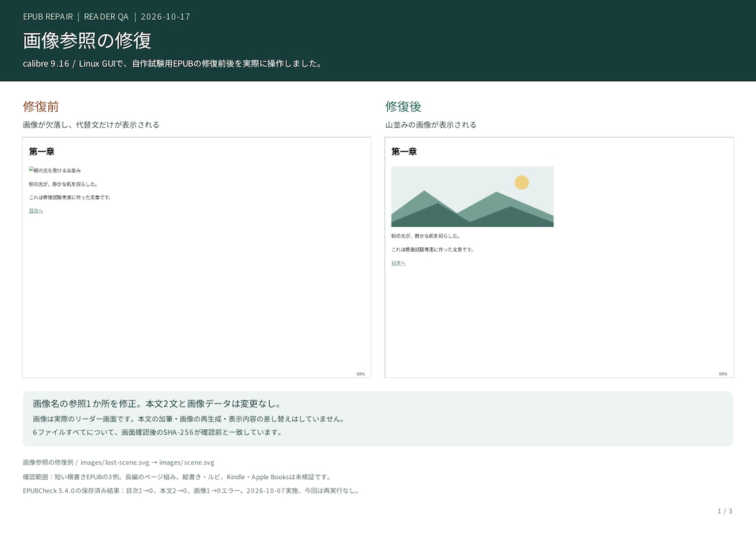Click これは修復試験専用 sentence in 修復後 panel
Image resolution: width=756 pixels, height=535 pixels.
433,250
